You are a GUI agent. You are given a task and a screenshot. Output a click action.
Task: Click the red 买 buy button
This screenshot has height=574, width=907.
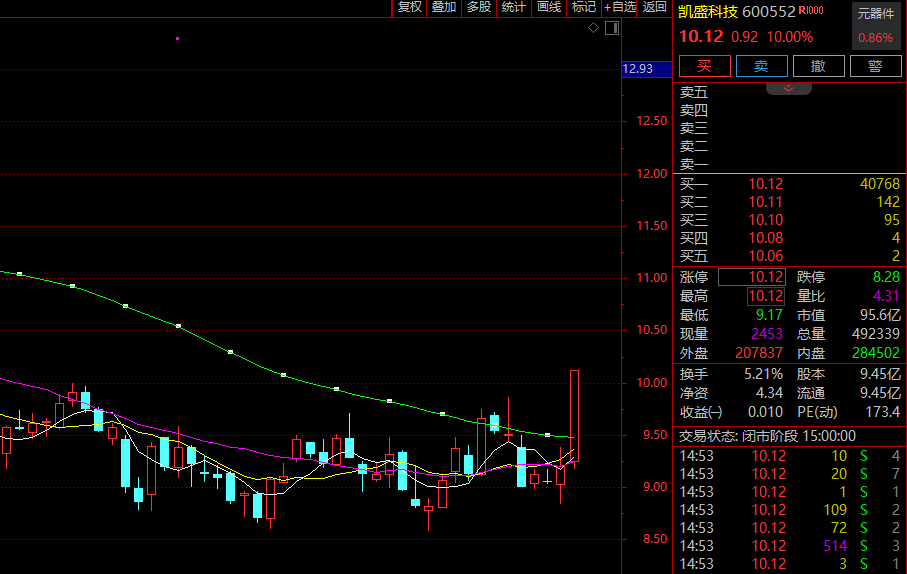[704, 66]
